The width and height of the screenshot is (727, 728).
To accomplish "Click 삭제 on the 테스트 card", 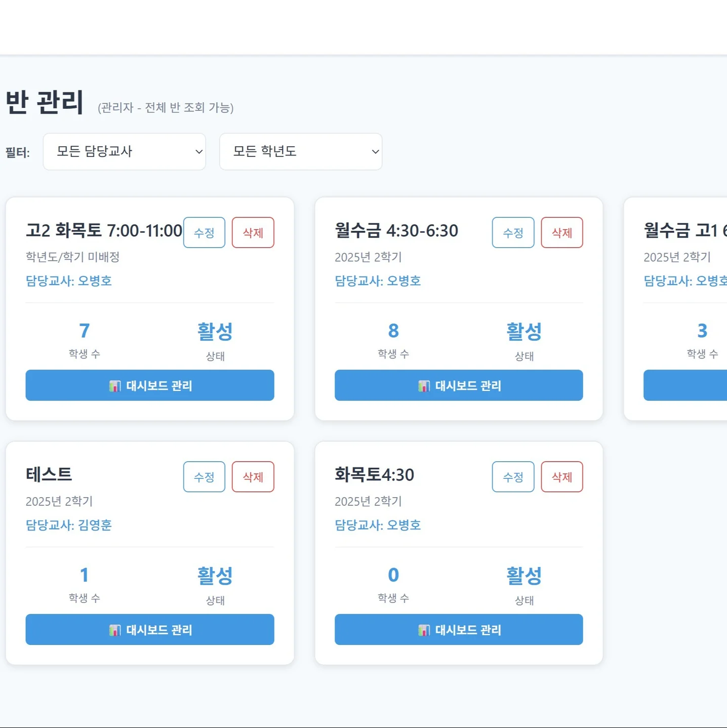I will 253,477.
